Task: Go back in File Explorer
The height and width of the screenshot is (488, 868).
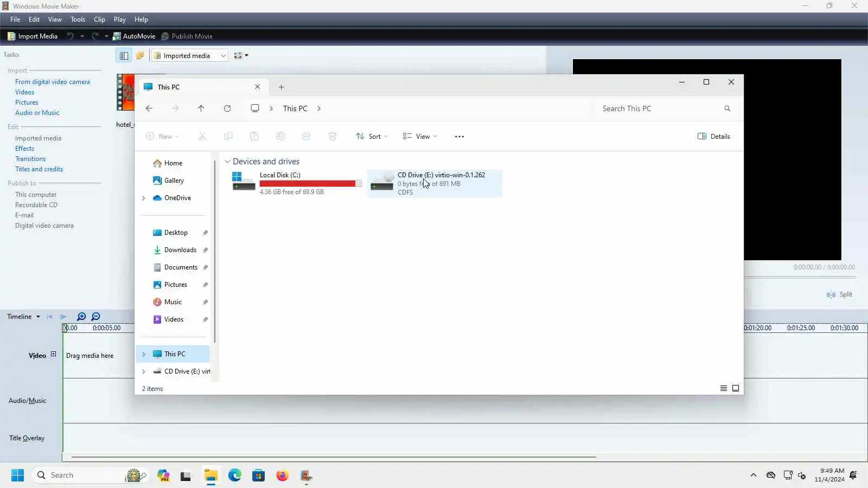Action: coord(149,108)
